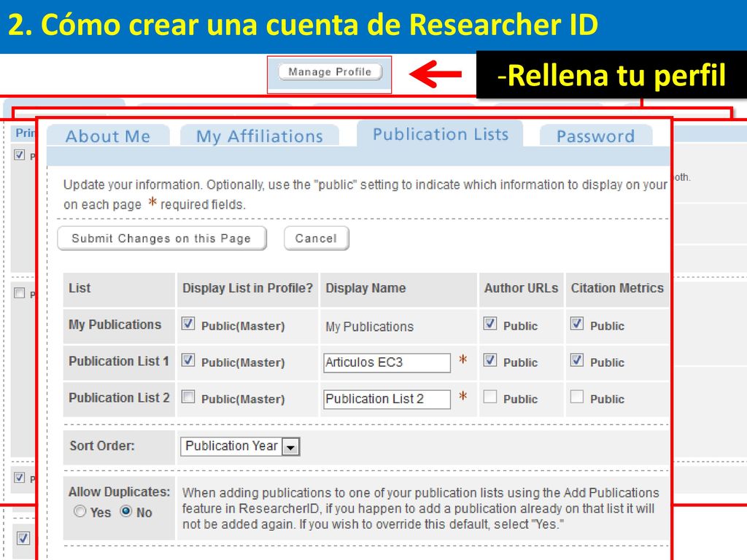Screen dimensions: 747x560
Task: Toggle Publication List 1 Public(Master) checkbox
Action: [x=188, y=360]
